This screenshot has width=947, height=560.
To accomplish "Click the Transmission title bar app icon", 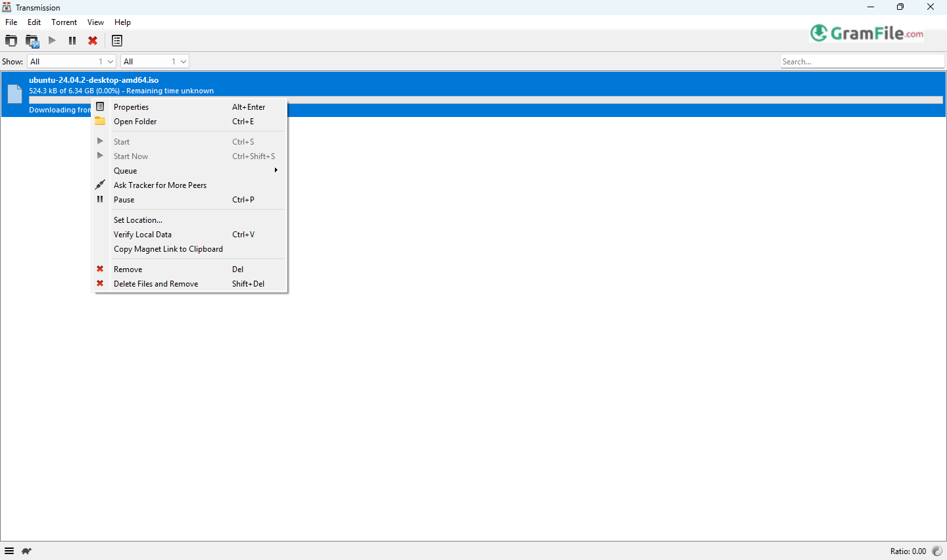I will click(x=7, y=7).
